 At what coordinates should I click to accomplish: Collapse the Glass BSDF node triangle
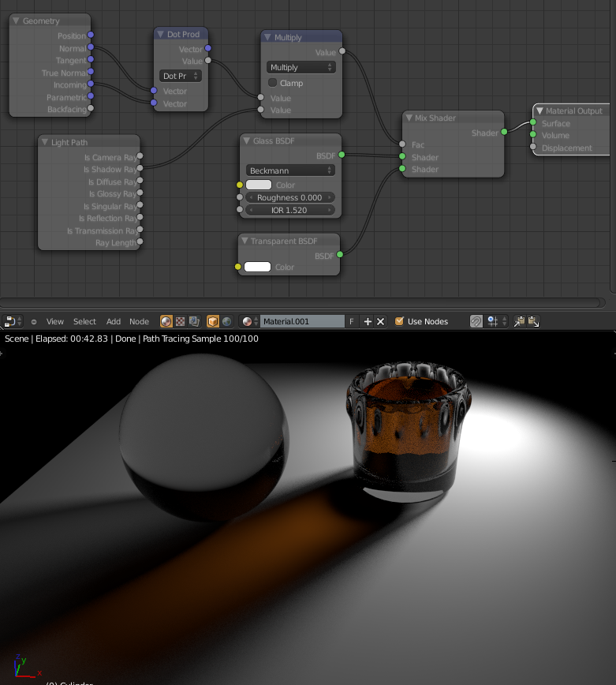(x=247, y=140)
